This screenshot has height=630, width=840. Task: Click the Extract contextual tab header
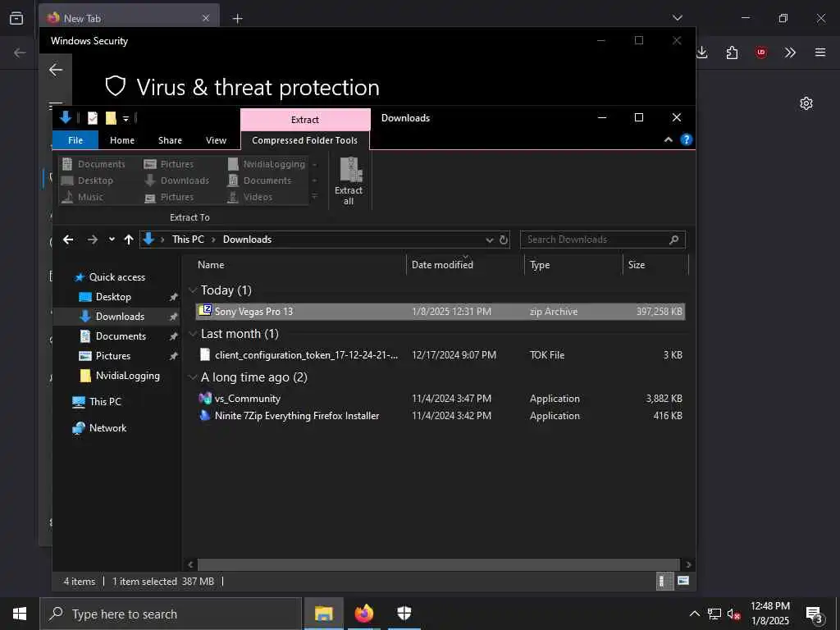(x=305, y=120)
